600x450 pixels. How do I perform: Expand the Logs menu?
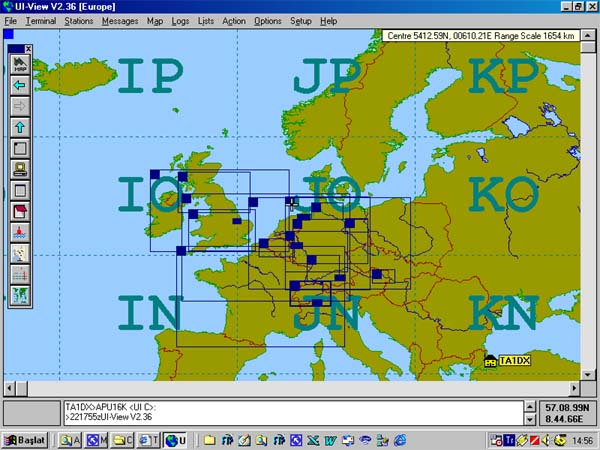pos(180,21)
